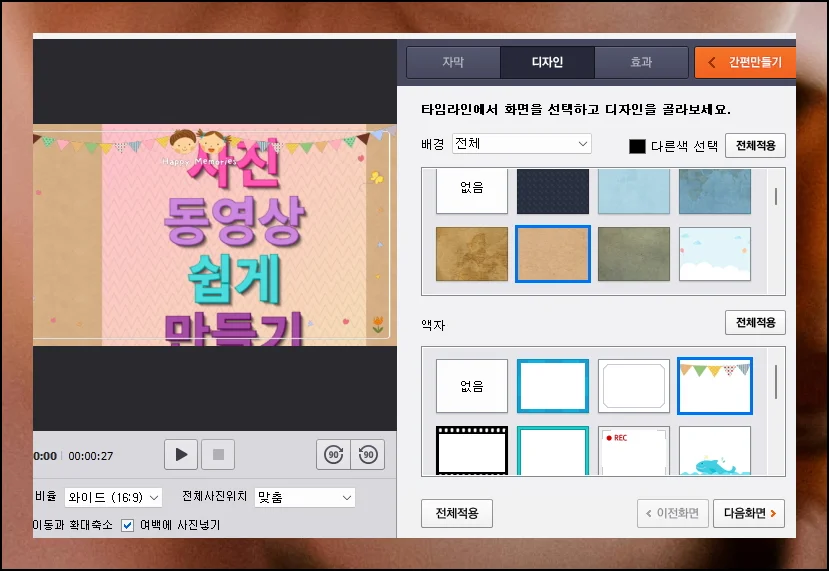The width and height of the screenshot is (829, 571).
Task: Play the video preview
Action: [x=181, y=455]
